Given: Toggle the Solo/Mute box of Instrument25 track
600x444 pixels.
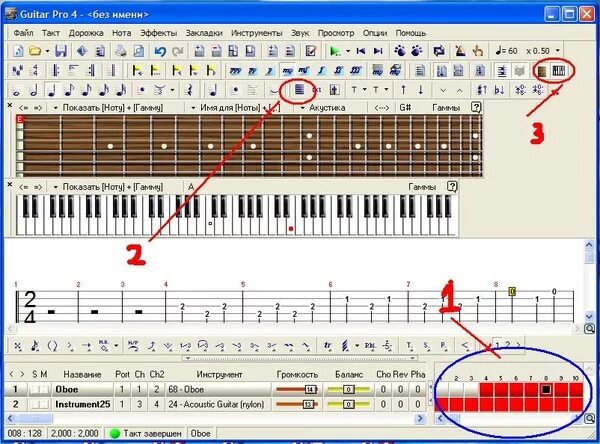Looking at the screenshot, I should click(x=40, y=405).
